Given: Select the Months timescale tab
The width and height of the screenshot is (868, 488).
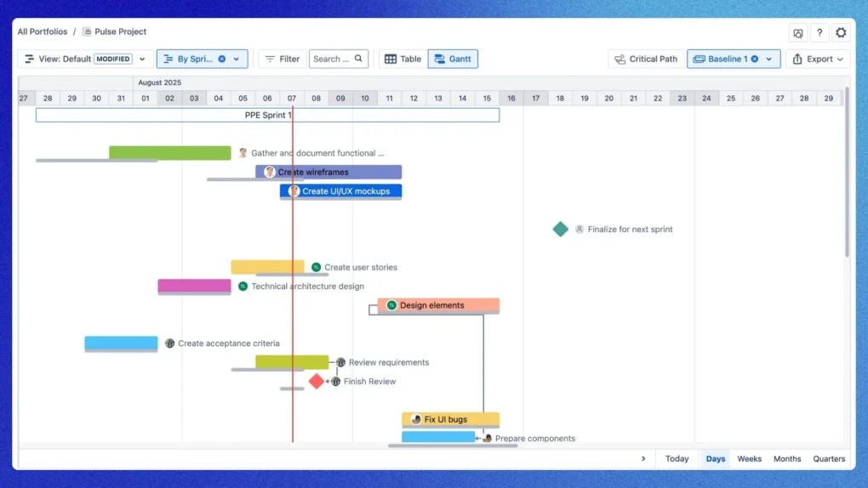Looking at the screenshot, I should 787,458.
